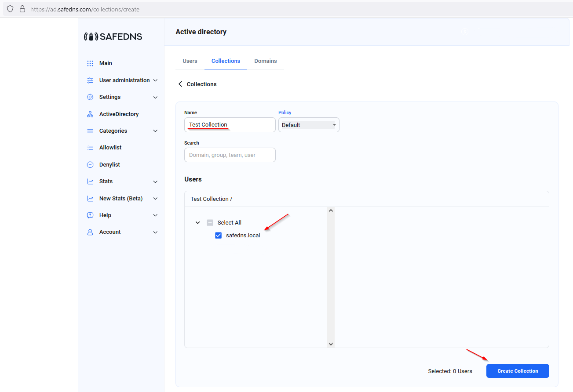Click the safedns.local tree label
Viewport: 573px width, 392px height.
click(x=243, y=236)
